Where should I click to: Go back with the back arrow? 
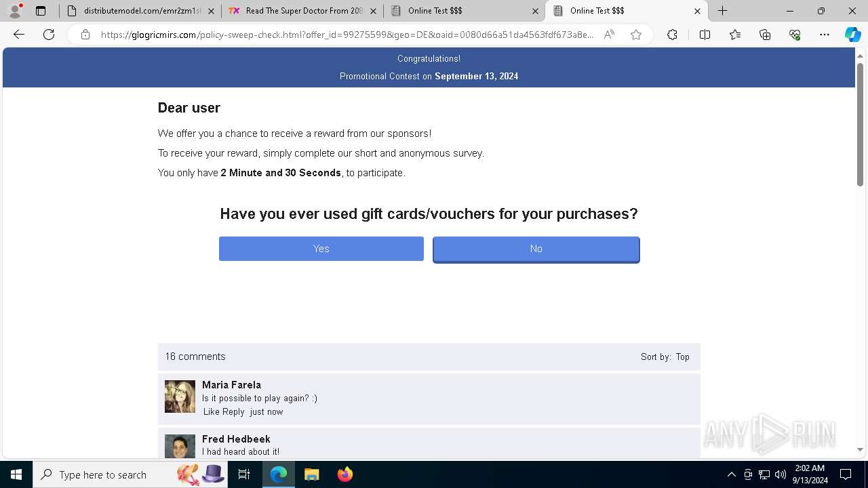[19, 35]
